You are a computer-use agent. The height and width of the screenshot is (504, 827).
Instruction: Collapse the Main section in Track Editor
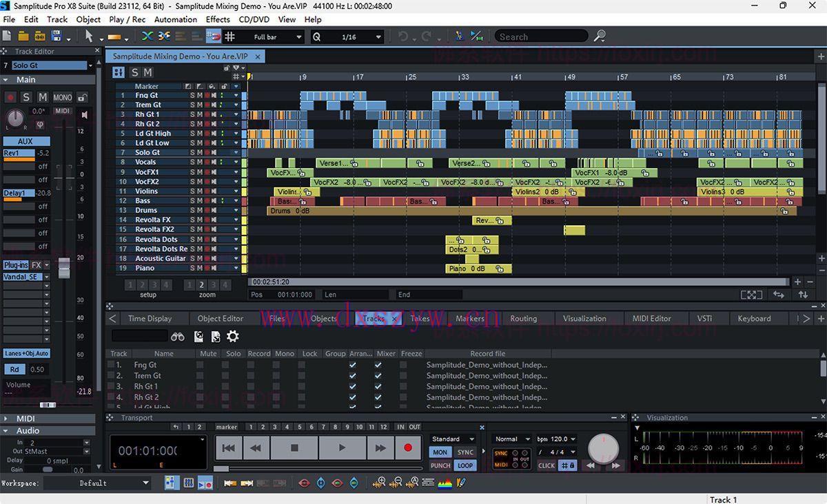[6, 80]
